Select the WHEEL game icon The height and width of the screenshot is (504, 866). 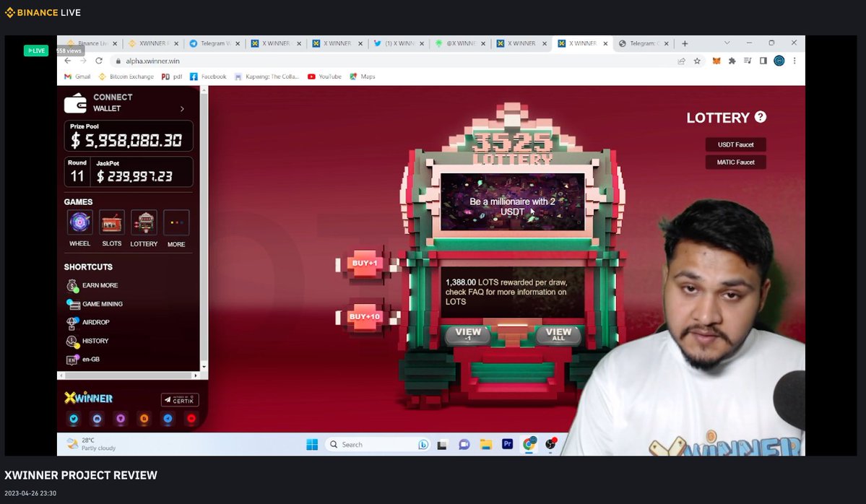click(79, 222)
